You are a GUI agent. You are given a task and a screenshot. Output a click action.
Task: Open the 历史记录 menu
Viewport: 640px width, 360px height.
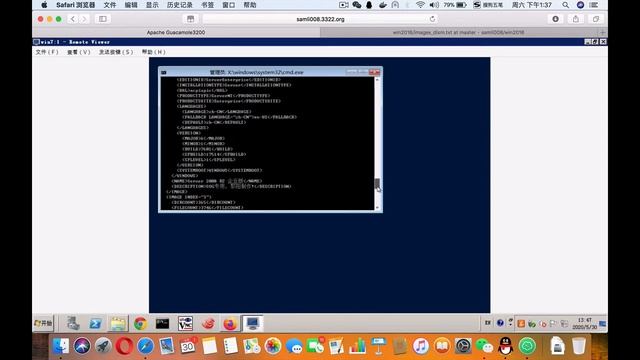(x=180, y=5)
